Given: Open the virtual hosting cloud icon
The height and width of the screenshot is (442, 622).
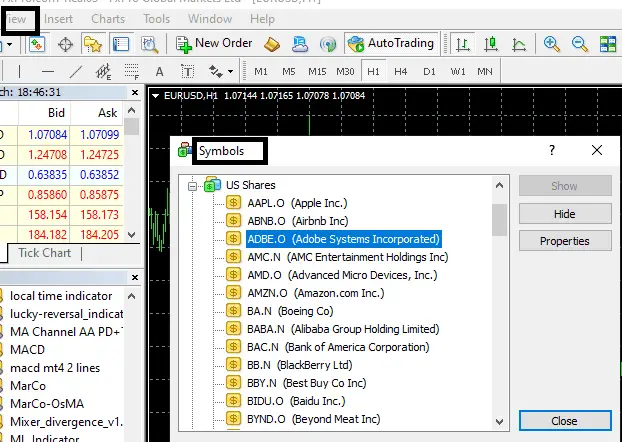Looking at the screenshot, I should tap(300, 44).
